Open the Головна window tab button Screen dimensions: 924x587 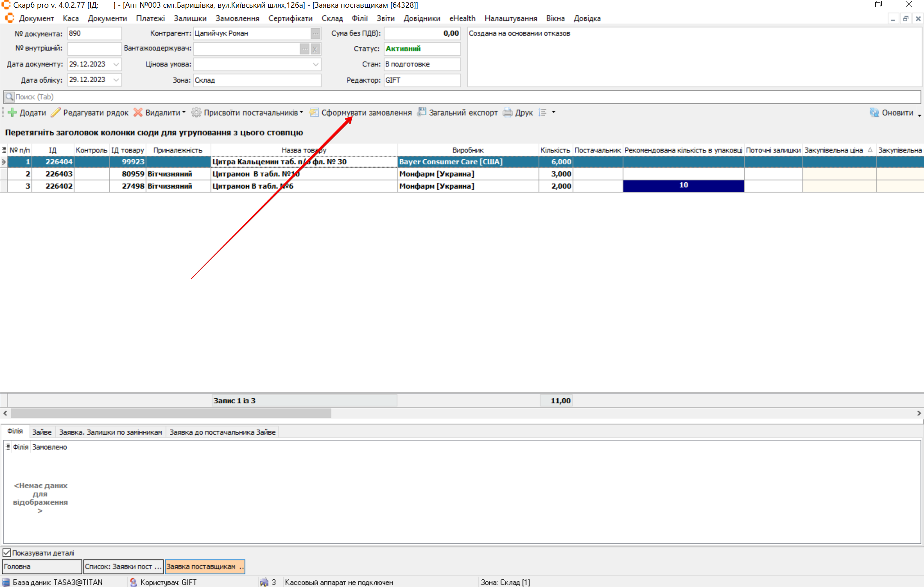(42, 566)
